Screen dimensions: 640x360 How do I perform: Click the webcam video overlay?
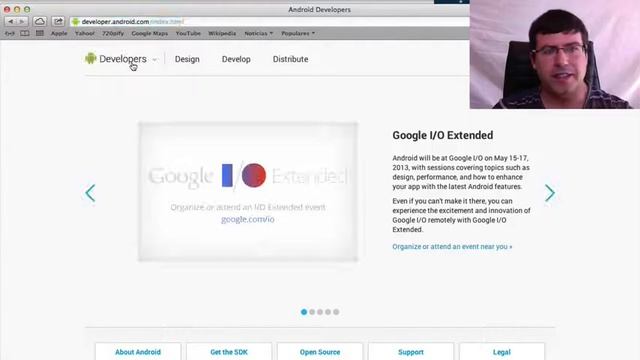(x=555, y=54)
